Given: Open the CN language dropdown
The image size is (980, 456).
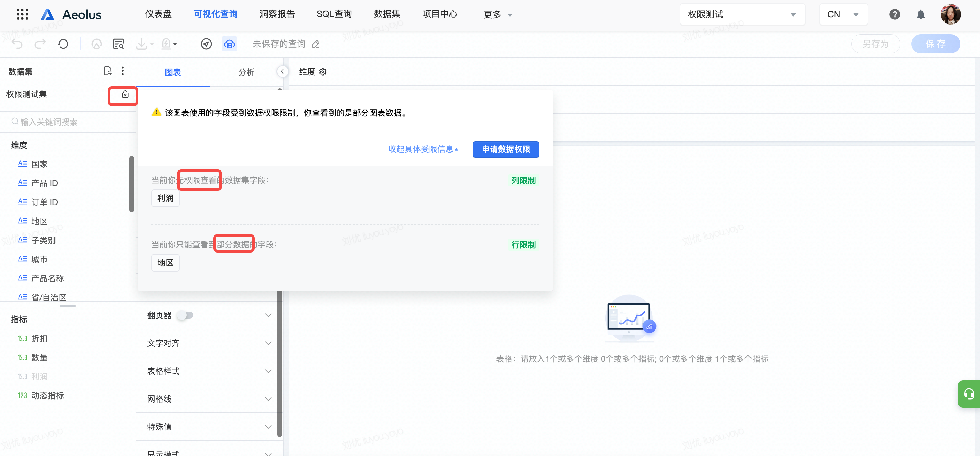Looking at the screenshot, I should pyautogui.click(x=843, y=14).
